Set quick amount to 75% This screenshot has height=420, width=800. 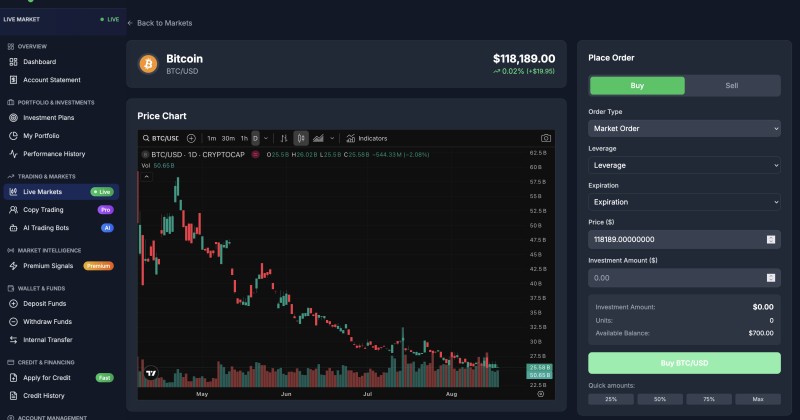(709, 399)
